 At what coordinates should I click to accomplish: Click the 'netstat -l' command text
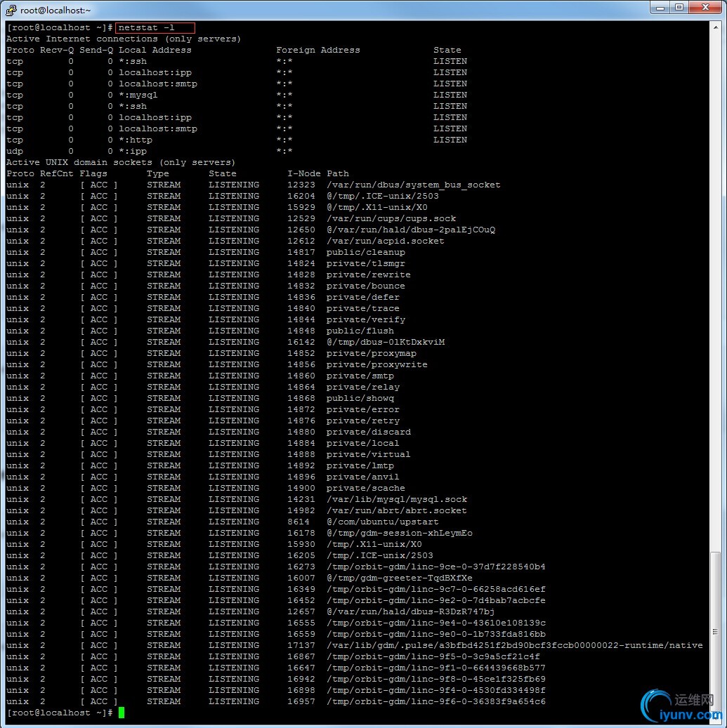coord(146,27)
